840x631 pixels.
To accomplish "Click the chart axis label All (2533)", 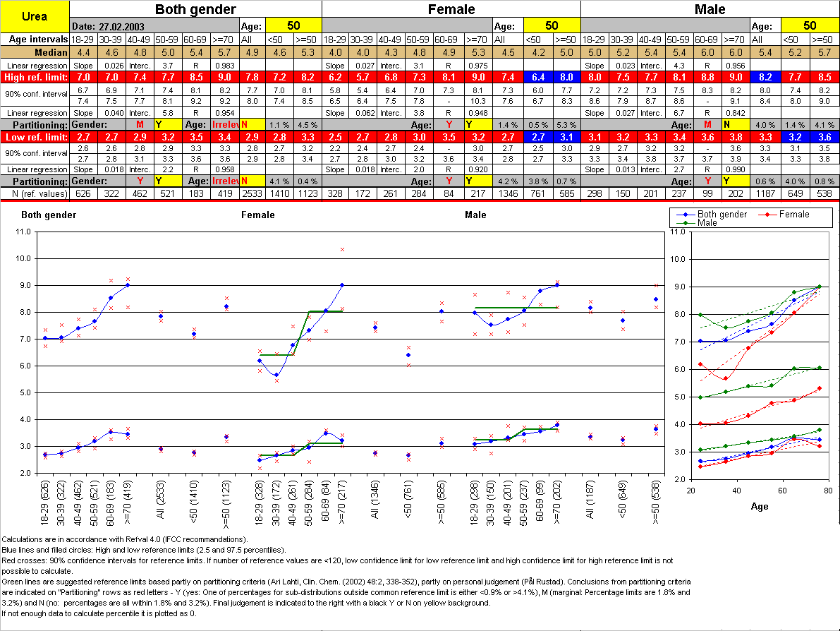I will 160,500.
